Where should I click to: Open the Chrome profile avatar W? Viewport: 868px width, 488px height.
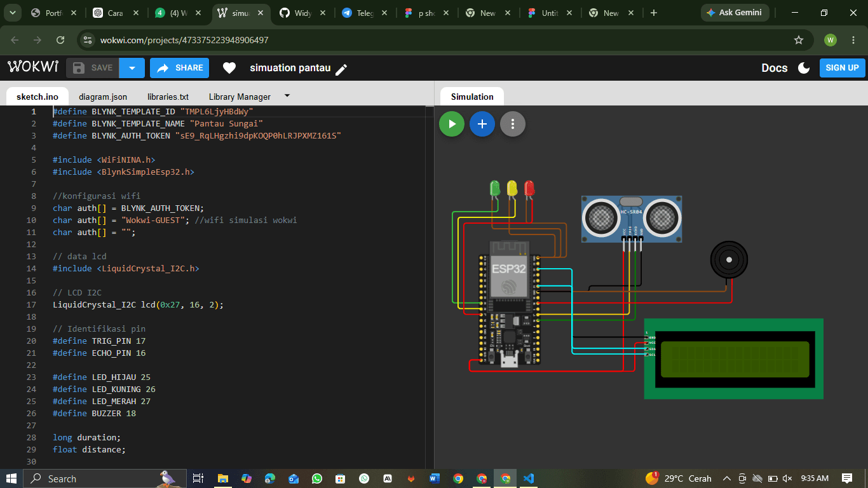[831, 40]
